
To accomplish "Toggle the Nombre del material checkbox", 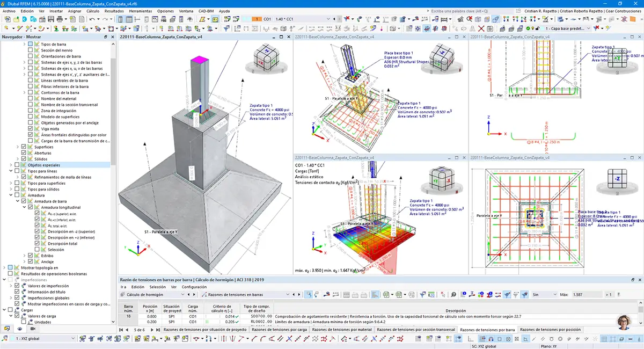I will coord(30,98).
